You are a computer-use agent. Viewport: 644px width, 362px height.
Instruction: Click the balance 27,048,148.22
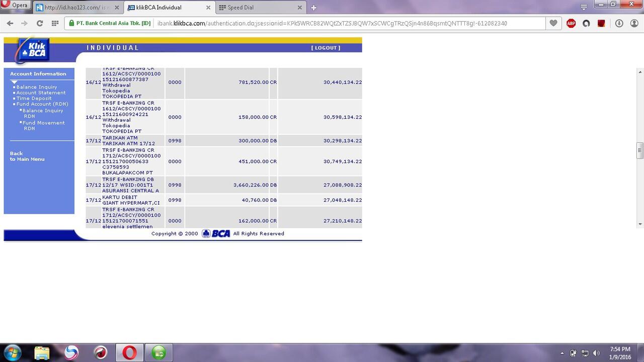343,200
